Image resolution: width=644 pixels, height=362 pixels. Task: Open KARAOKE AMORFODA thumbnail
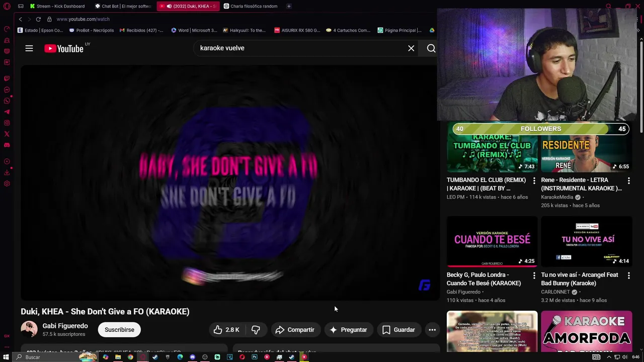click(587, 331)
